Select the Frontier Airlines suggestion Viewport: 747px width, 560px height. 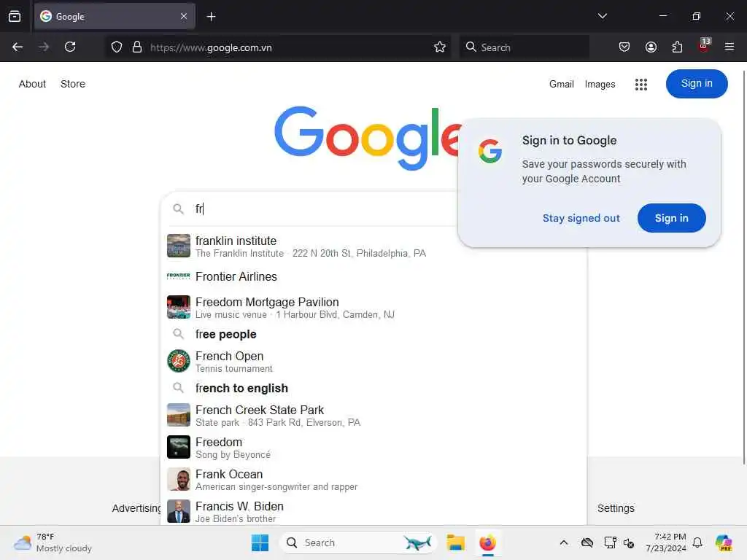[373, 276]
